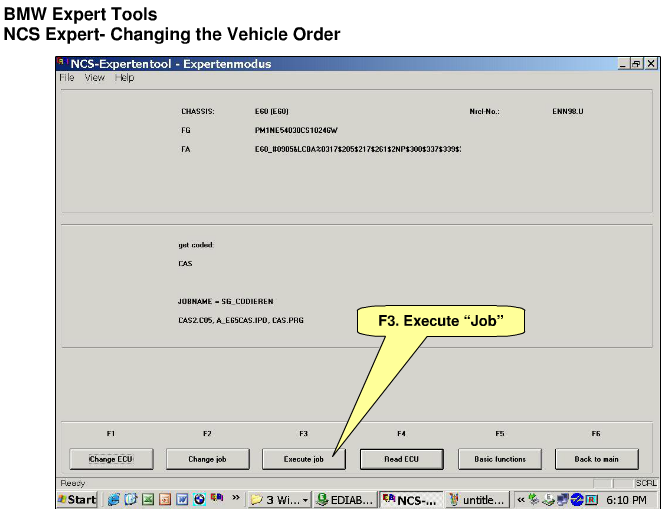Click the Execute job button
665x509 pixels.
tap(304, 459)
